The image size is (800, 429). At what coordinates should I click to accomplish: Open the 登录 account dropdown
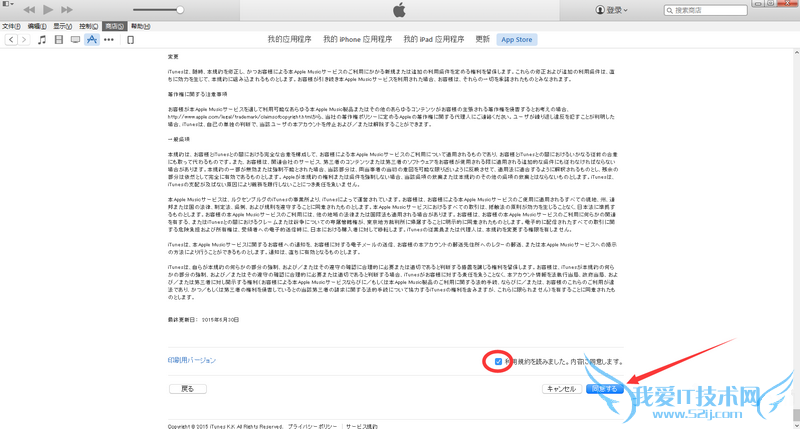click(x=611, y=10)
